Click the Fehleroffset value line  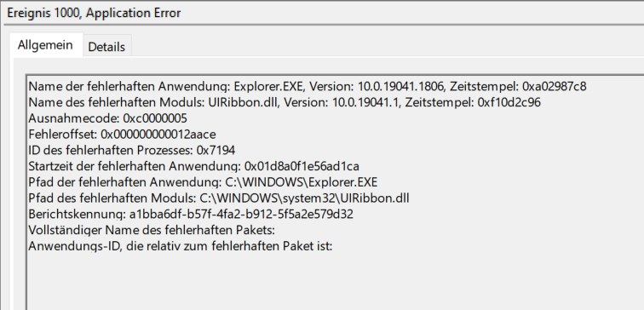122,135
